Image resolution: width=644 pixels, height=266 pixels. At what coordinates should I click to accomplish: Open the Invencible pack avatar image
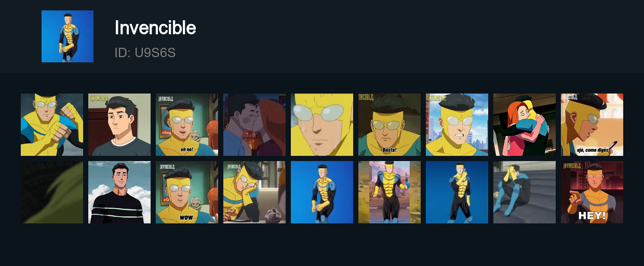coord(68,36)
